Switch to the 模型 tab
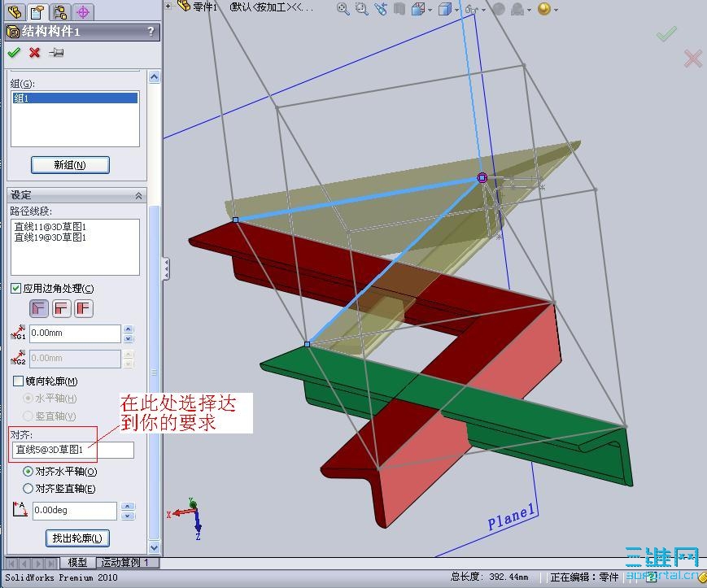 (x=77, y=562)
